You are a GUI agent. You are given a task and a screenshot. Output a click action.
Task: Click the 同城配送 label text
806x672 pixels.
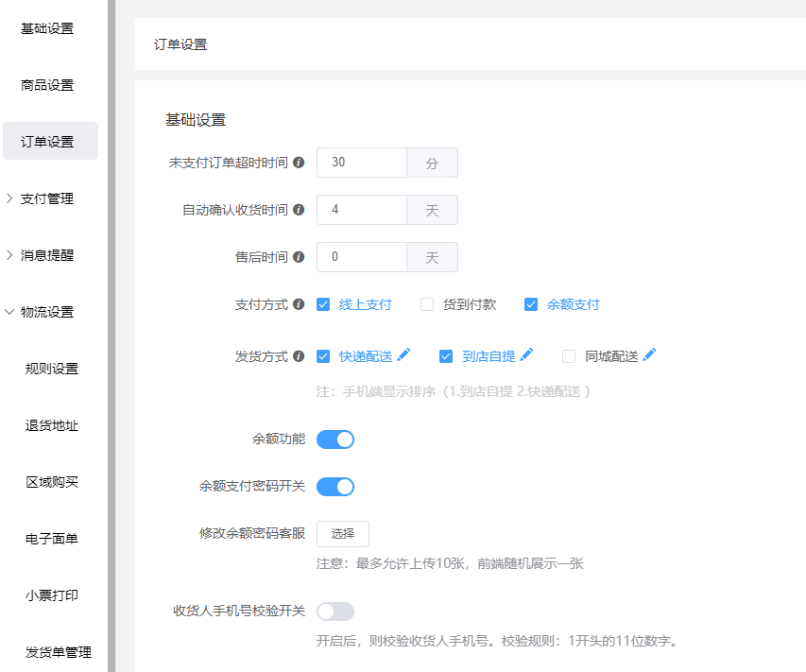tap(611, 356)
